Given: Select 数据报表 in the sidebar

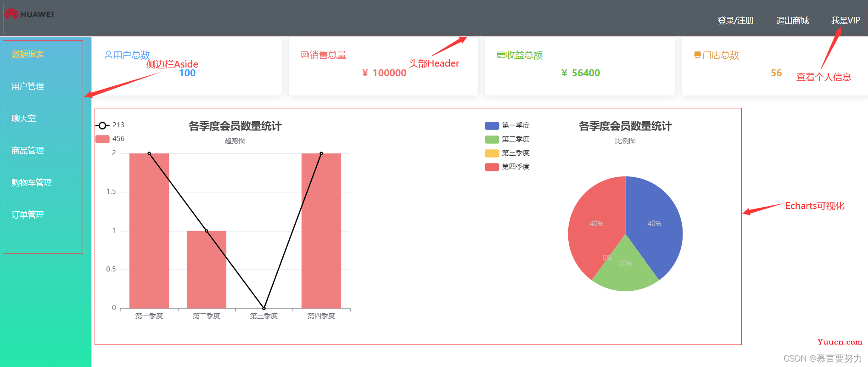Looking at the screenshot, I should click(x=28, y=54).
